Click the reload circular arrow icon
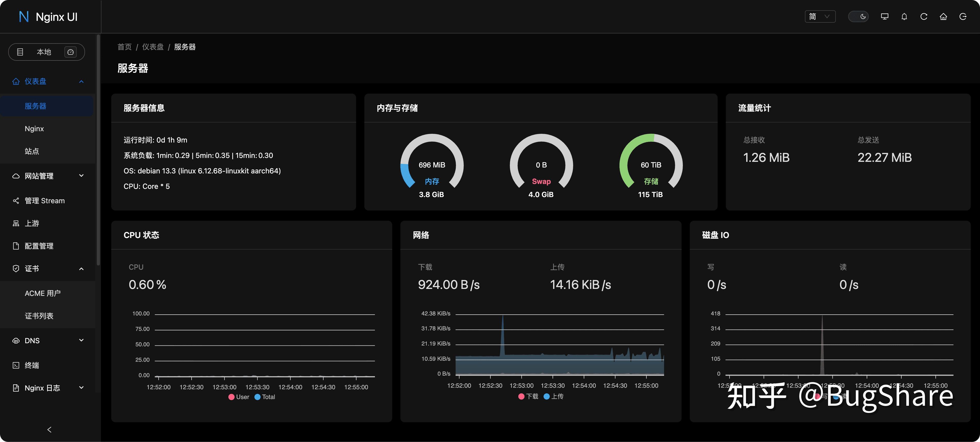Screen dimensions: 980x442 pyautogui.click(x=924, y=16)
